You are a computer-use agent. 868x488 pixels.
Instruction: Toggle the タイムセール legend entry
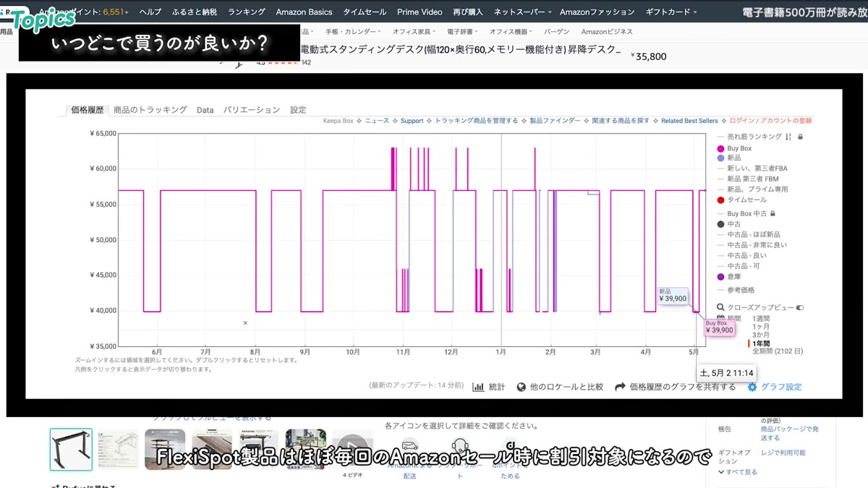tap(741, 200)
